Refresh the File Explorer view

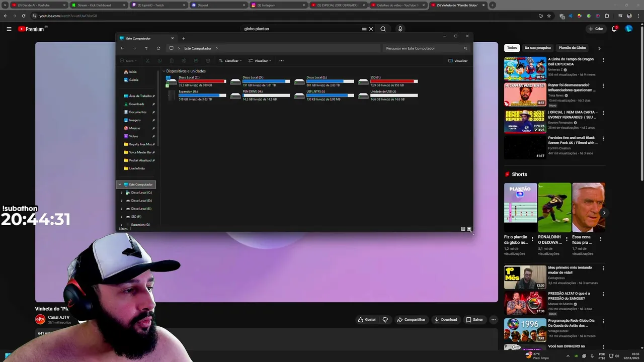tap(158, 48)
